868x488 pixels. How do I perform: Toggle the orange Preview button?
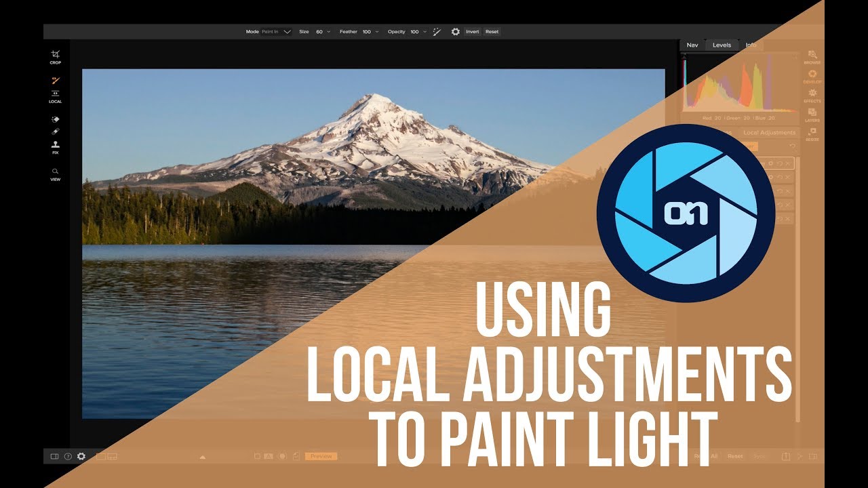pyautogui.click(x=321, y=457)
